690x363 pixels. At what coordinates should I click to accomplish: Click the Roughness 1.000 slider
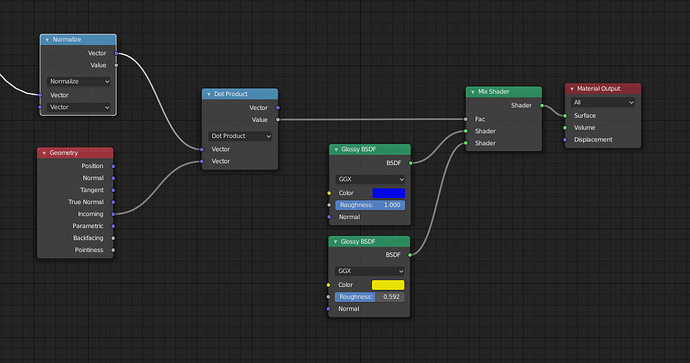pos(370,205)
